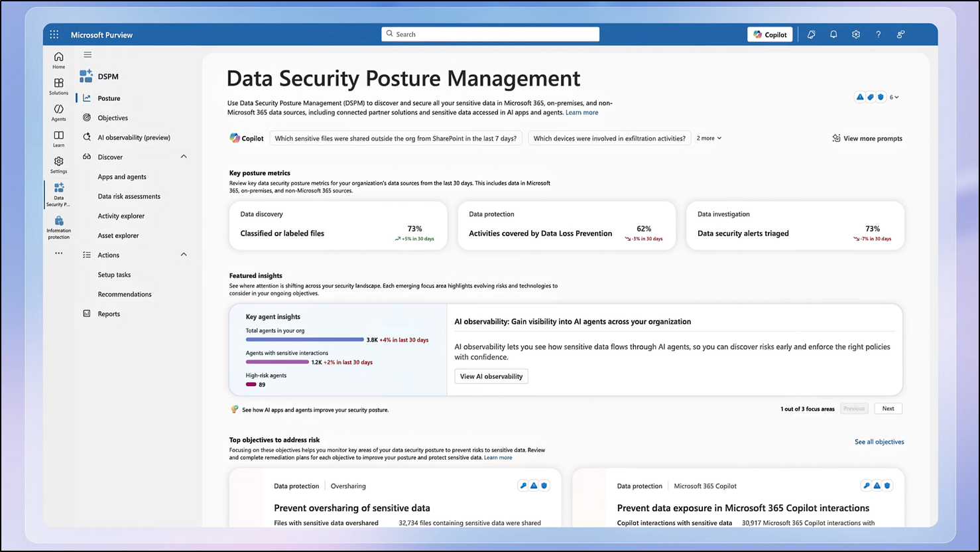Click the View AI observability button
This screenshot has height=552, width=980.
coord(491,376)
